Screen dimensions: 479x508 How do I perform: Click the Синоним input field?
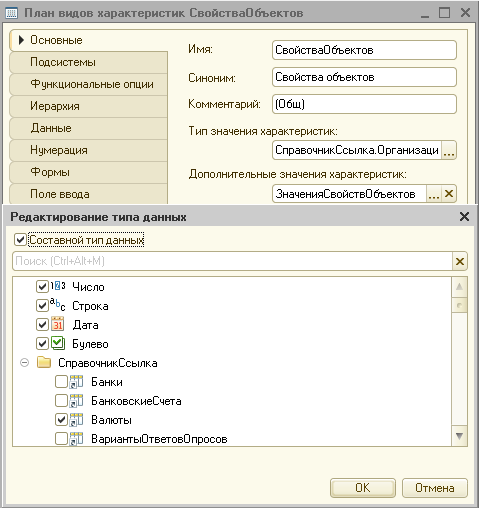pos(364,77)
